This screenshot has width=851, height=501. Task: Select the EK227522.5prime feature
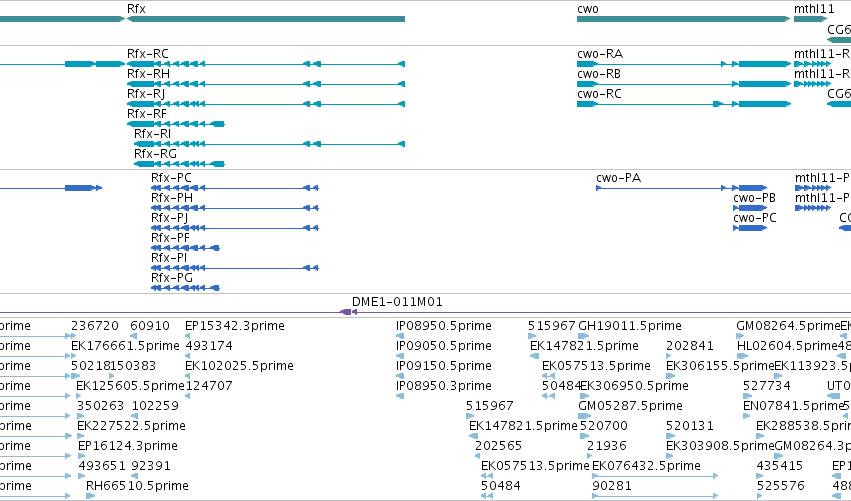(x=131, y=426)
